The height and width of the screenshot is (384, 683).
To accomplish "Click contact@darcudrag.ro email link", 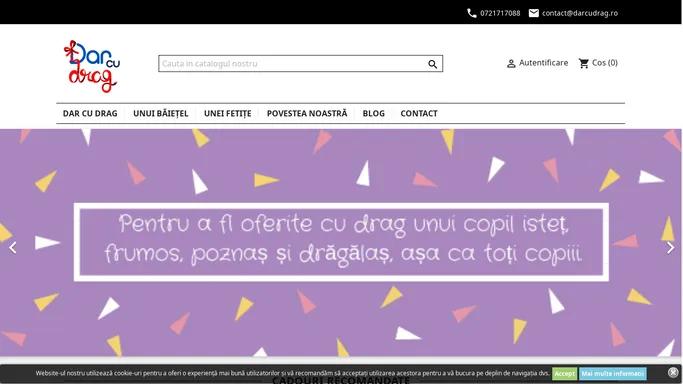I will point(580,13).
